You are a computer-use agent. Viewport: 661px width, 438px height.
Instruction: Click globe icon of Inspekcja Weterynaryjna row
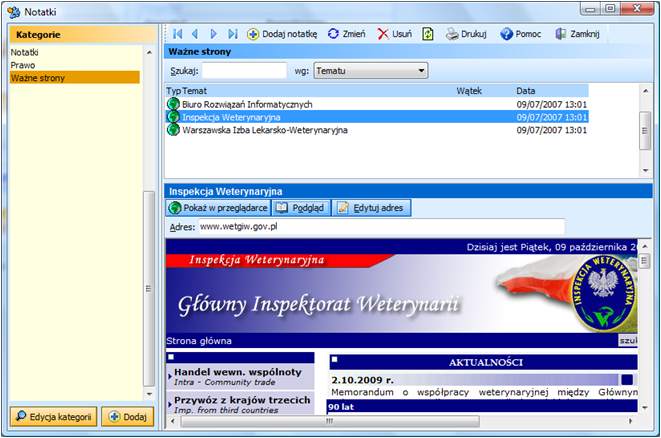[173, 117]
